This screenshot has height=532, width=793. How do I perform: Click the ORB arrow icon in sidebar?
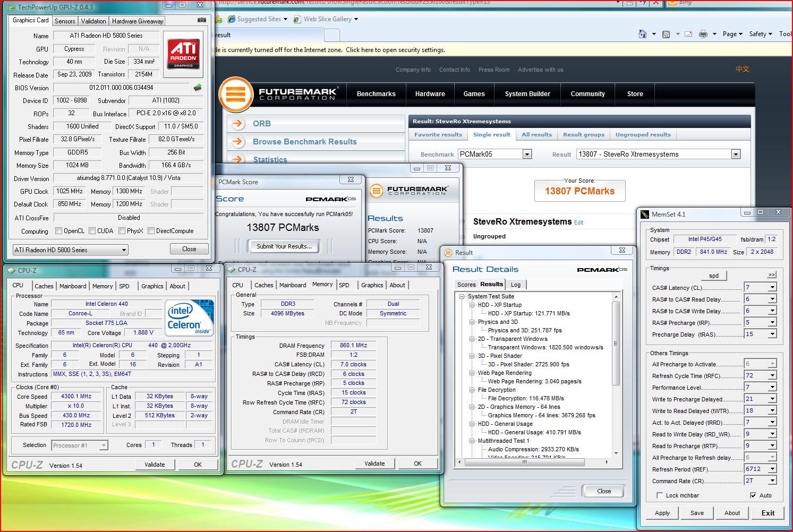(238, 124)
